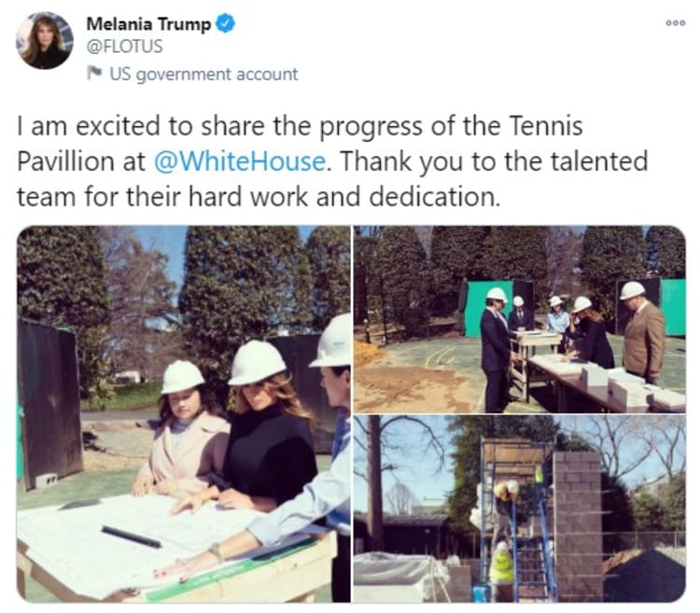700x613 pixels.
Task: Click the blue verified checkmark badge
Action: 226,23
